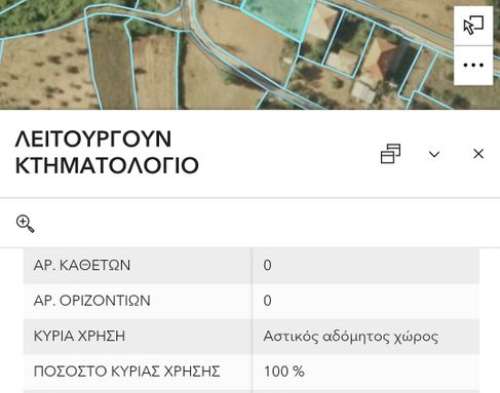Activate the select feature tool on the map

[x=473, y=26]
